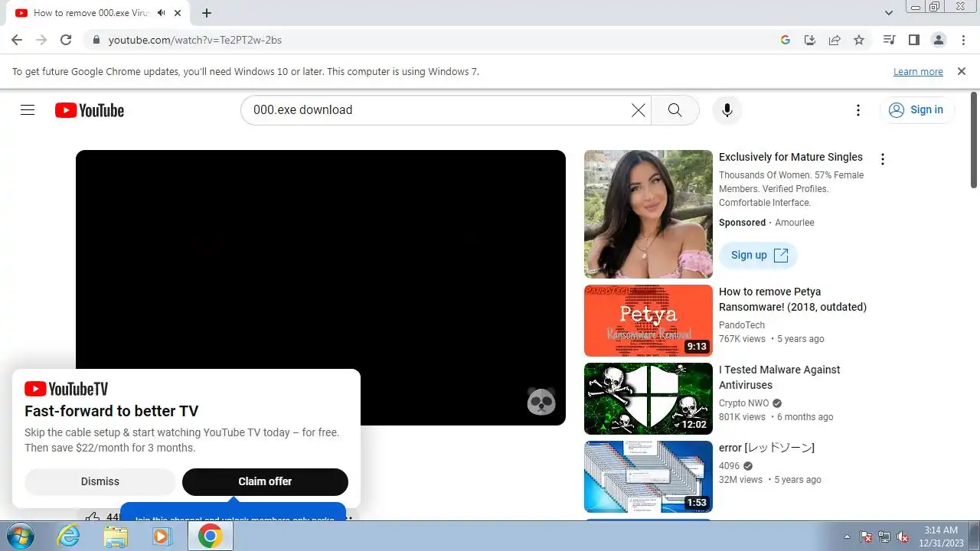980x551 pixels.
Task: Visit the PandoTech channel name
Action: pos(742,325)
